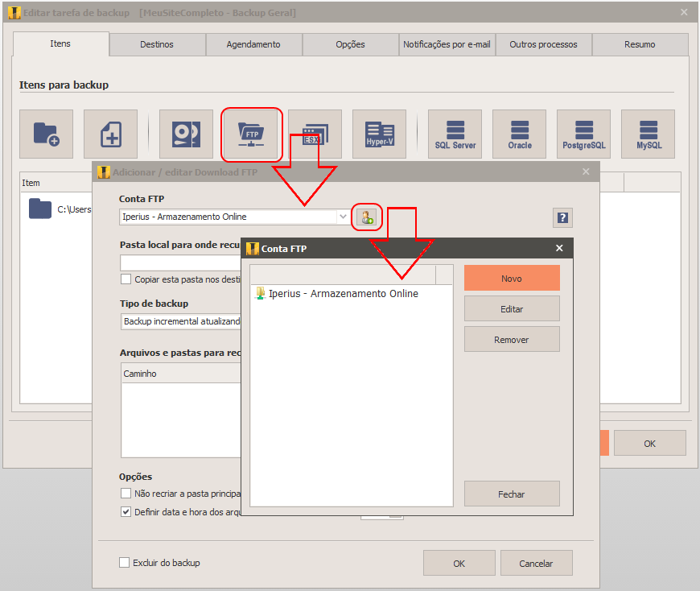The image size is (700, 591).
Task: Go to the Opções tab
Action: point(351,44)
